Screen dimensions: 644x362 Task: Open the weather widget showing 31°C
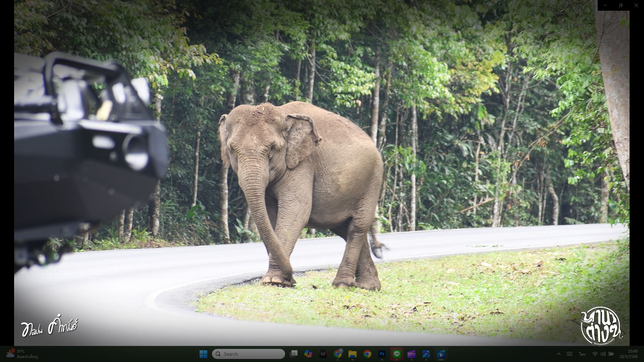(x=22, y=354)
